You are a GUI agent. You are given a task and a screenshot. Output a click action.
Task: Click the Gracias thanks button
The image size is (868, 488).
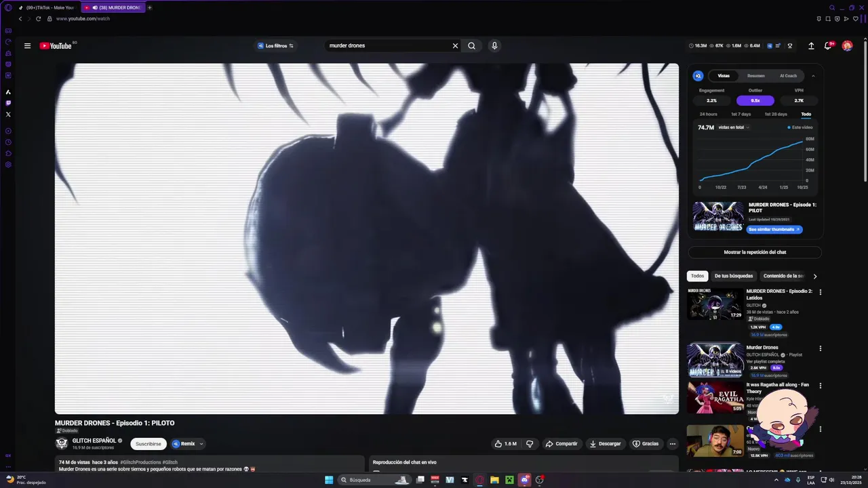[646, 444]
